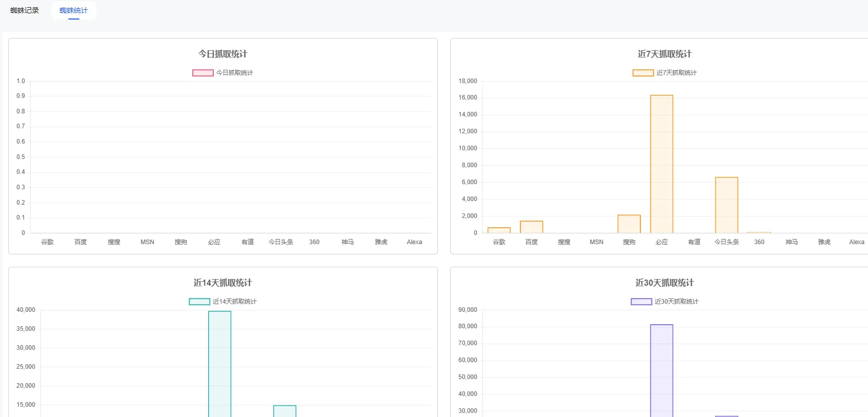Click the 35,000 value on 14-day y-axis
The image size is (868, 417).
(x=26, y=329)
